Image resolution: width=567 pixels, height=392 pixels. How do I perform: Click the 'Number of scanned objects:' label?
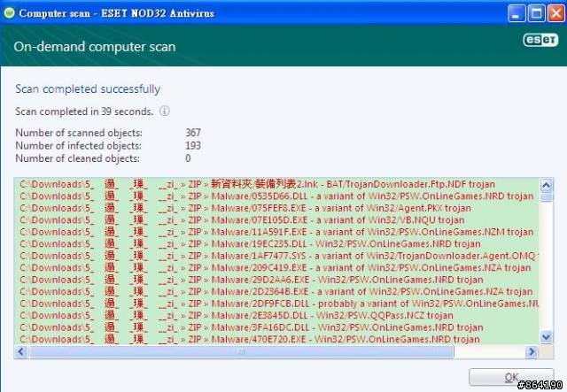(79, 133)
